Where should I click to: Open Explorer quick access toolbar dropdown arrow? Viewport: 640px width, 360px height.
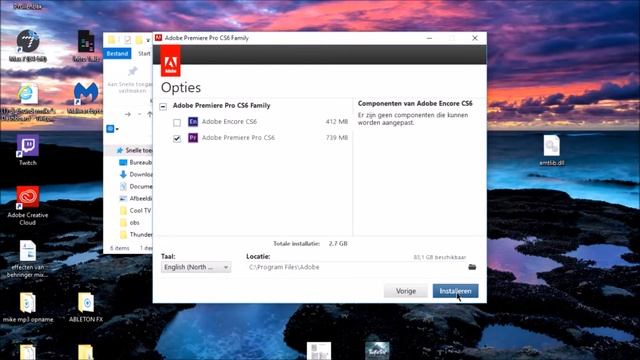(x=148, y=40)
